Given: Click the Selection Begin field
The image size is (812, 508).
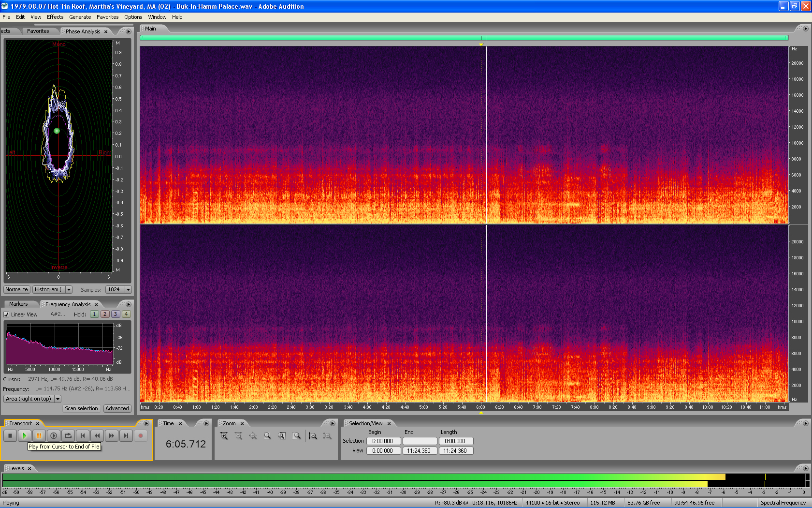Looking at the screenshot, I should (383, 441).
